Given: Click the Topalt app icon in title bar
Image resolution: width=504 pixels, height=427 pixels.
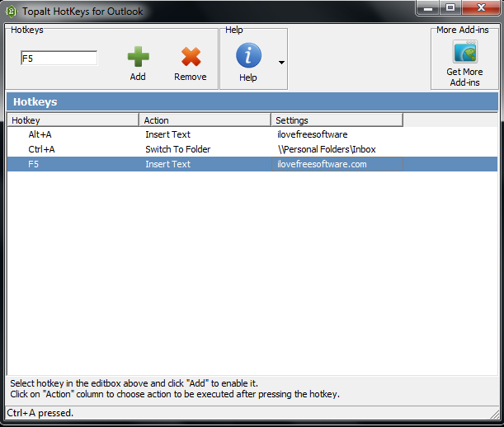Looking at the screenshot, I should pyautogui.click(x=11, y=12).
